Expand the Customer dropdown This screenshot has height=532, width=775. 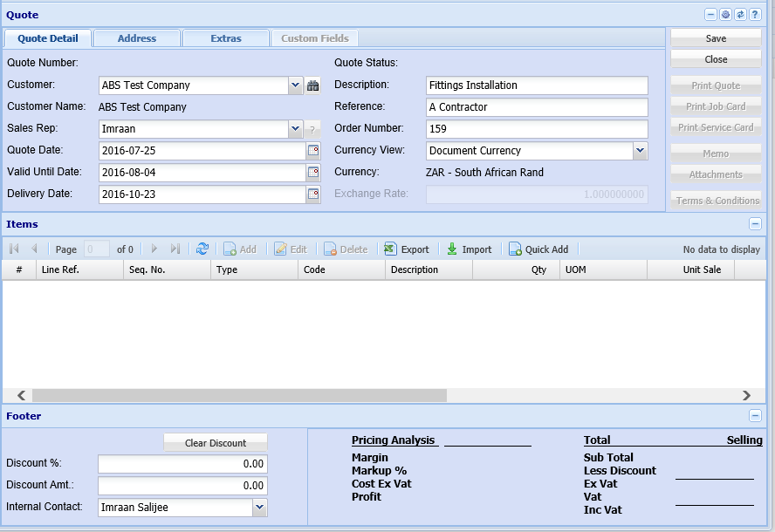295,85
